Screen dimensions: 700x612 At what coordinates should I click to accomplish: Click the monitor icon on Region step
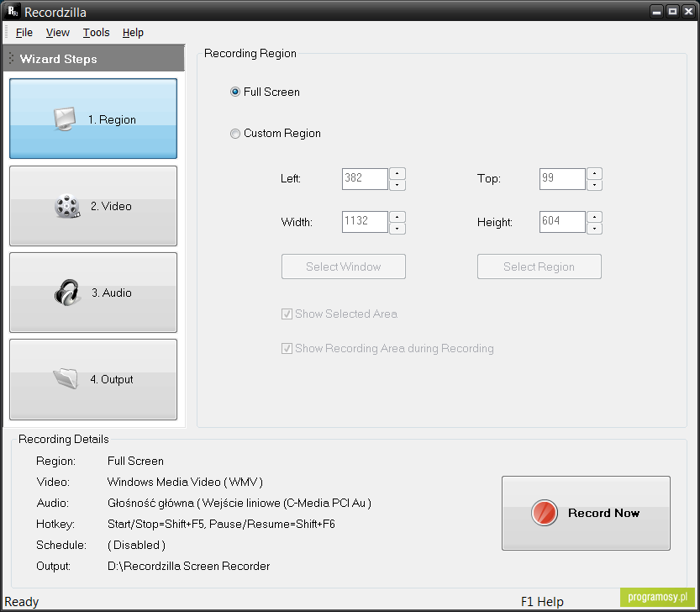coord(65,119)
